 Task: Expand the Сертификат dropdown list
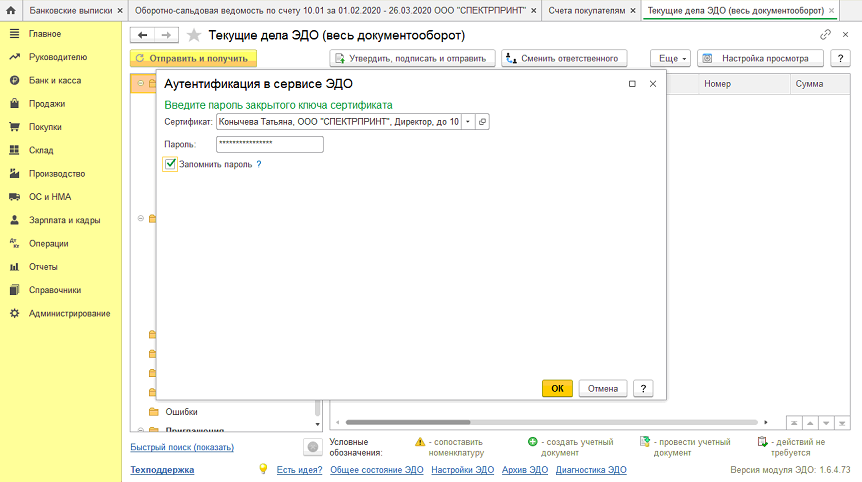pos(467,121)
